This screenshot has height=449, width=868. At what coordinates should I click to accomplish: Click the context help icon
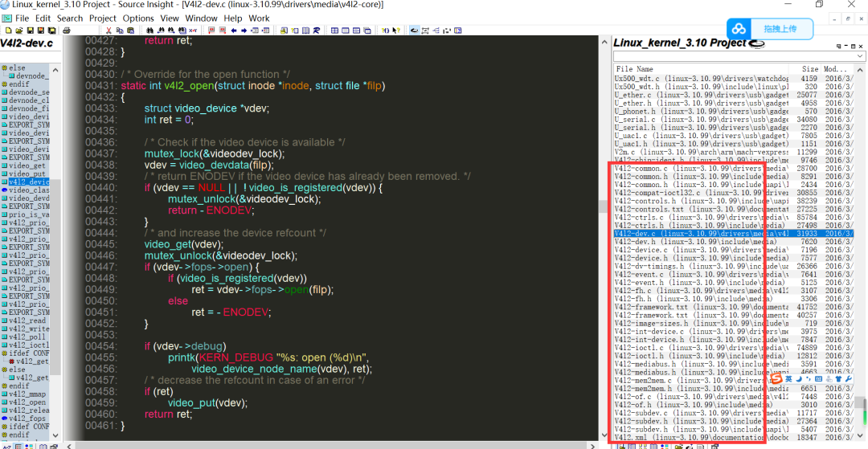[x=396, y=31]
